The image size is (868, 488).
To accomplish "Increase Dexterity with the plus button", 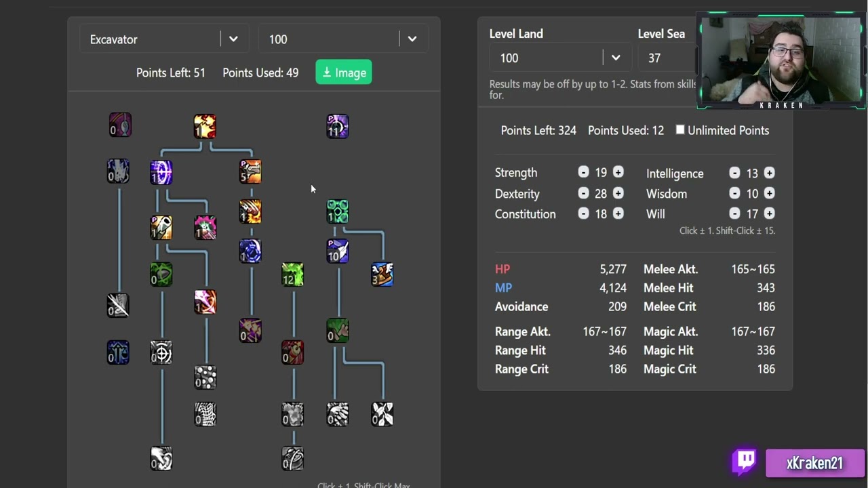I will coord(618,193).
